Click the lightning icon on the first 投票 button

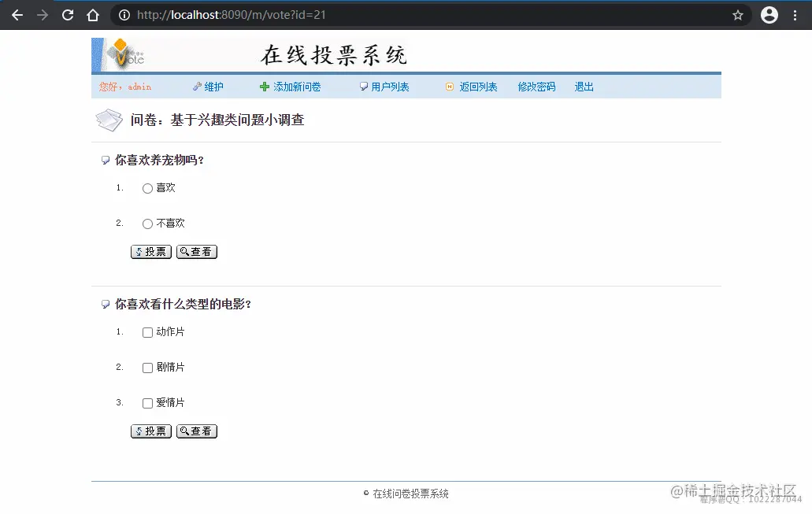(x=137, y=252)
